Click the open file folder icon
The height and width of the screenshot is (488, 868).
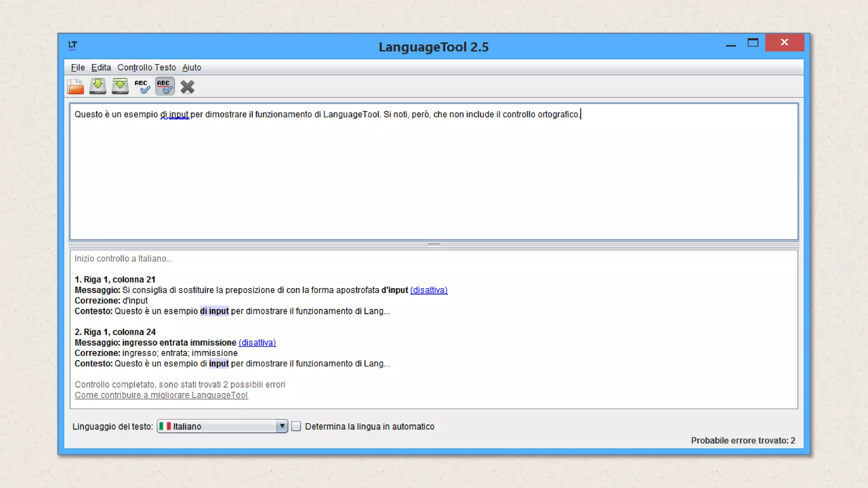pyautogui.click(x=75, y=87)
